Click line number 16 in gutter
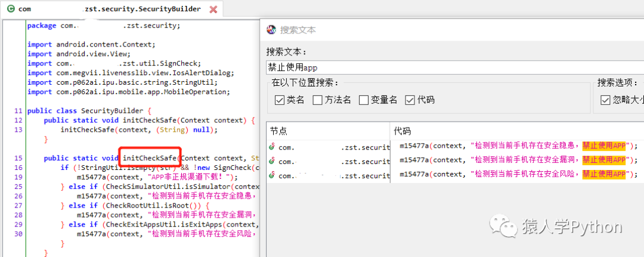 point(18,168)
